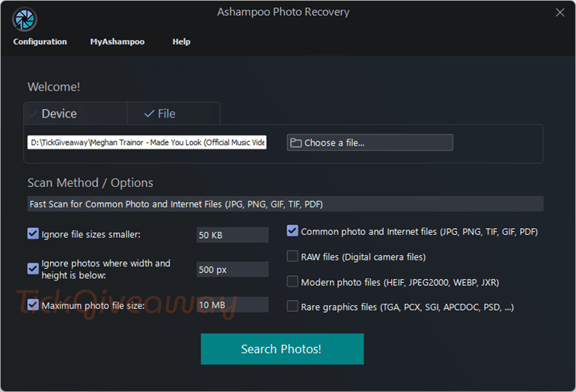
Task: Close the Ashampoo Photo Recovery window
Action: point(560,13)
